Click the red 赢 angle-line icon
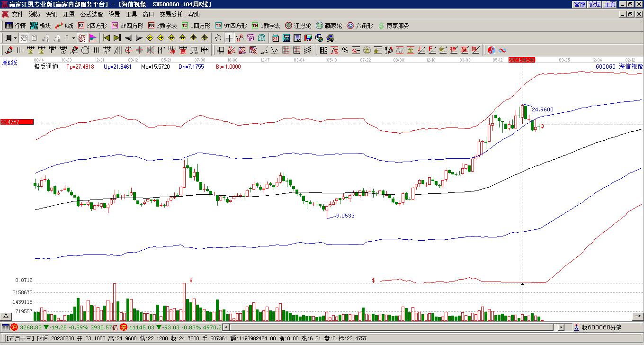 pyautogui.click(x=465, y=50)
